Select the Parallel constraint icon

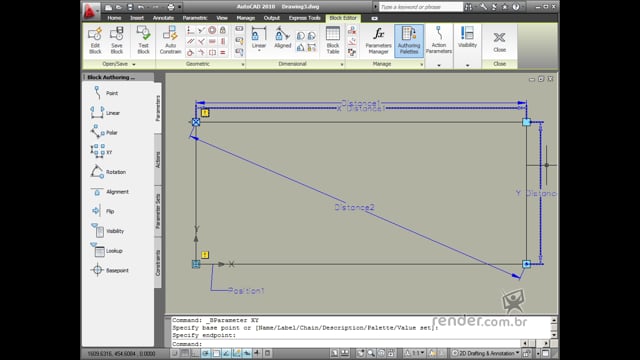pos(190,41)
